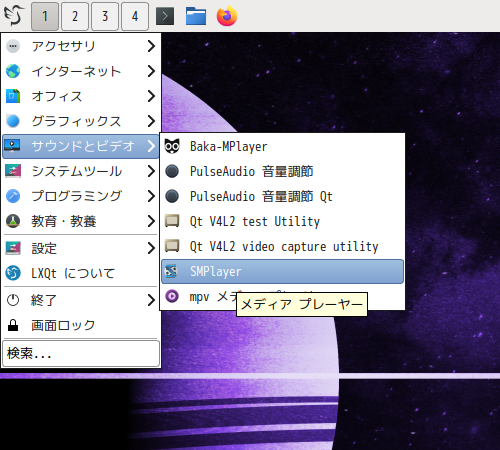Click the Qt V4L2 video capture icon
The image size is (500, 450).
[x=172, y=246]
